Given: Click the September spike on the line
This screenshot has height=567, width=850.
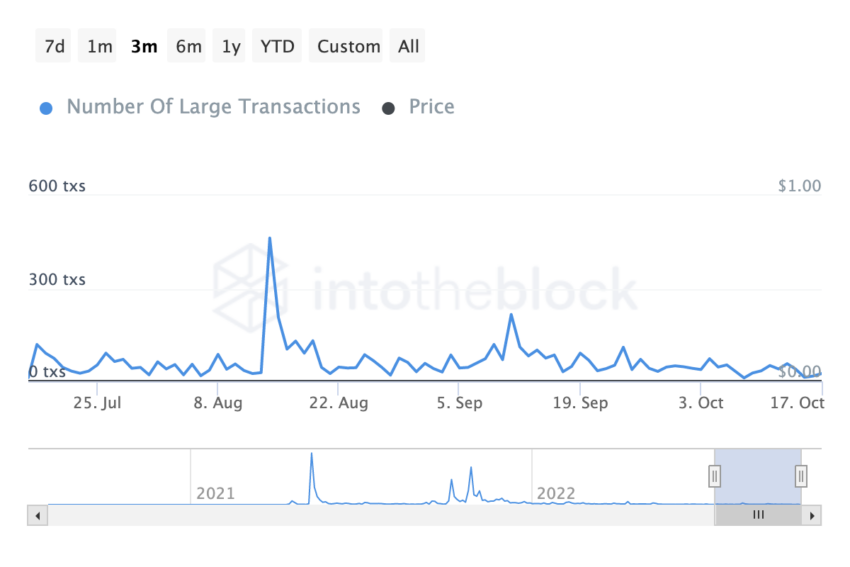Looking at the screenshot, I should pyautogui.click(x=511, y=315).
